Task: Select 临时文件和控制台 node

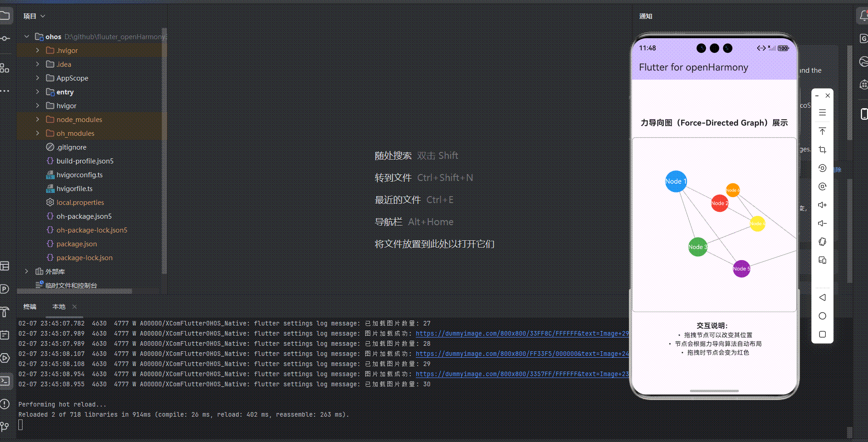Action: (71, 285)
